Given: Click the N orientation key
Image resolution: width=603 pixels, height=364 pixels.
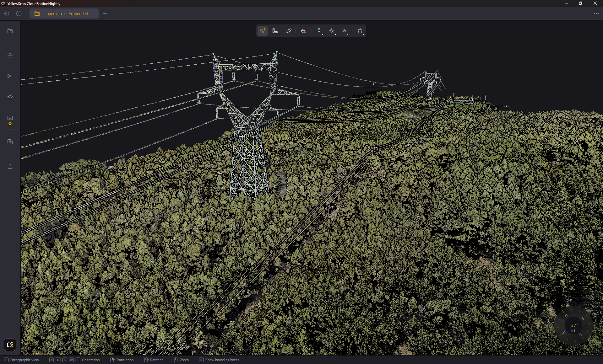Looking at the screenshot, I should (52, 360).
